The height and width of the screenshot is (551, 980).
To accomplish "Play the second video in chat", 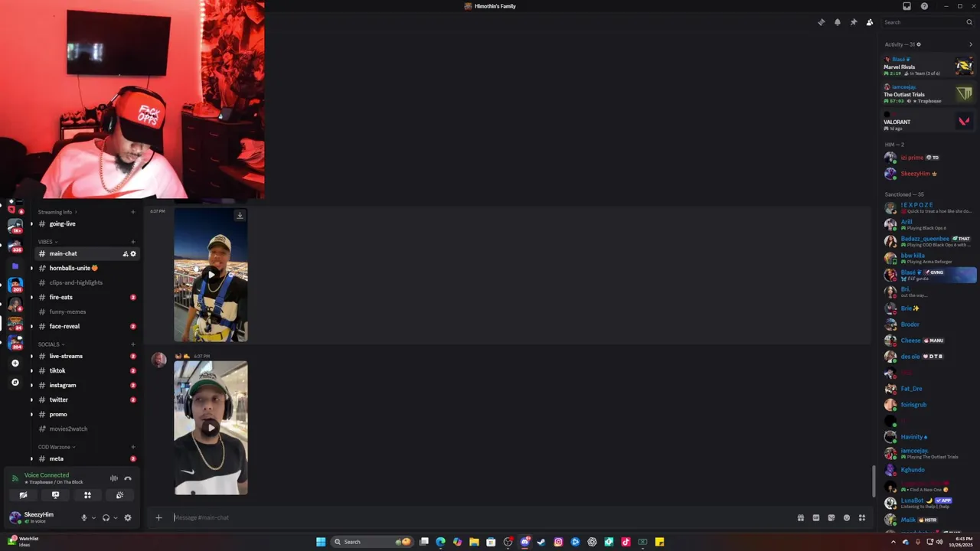I will [211, 428].
